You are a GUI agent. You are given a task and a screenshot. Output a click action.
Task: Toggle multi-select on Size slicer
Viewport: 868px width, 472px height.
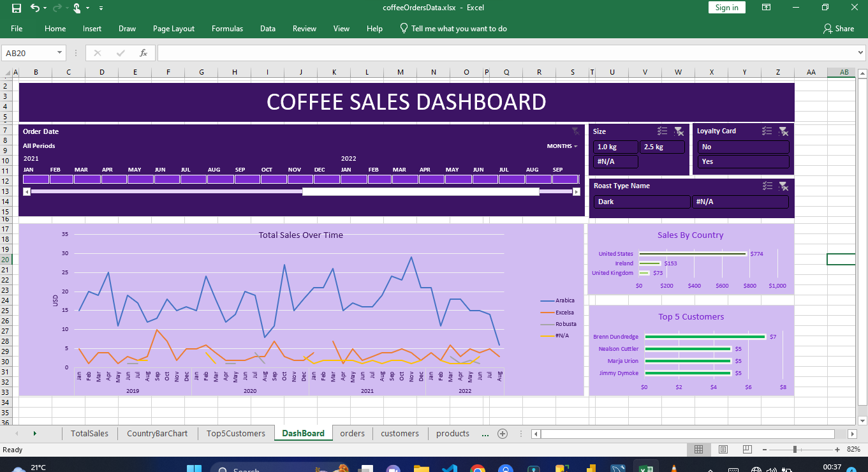662,131
